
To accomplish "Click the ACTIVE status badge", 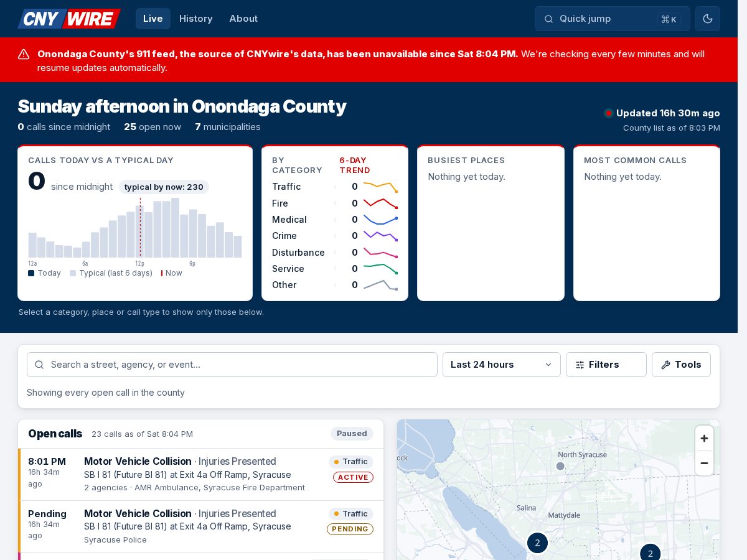I will tap(353, 477).
